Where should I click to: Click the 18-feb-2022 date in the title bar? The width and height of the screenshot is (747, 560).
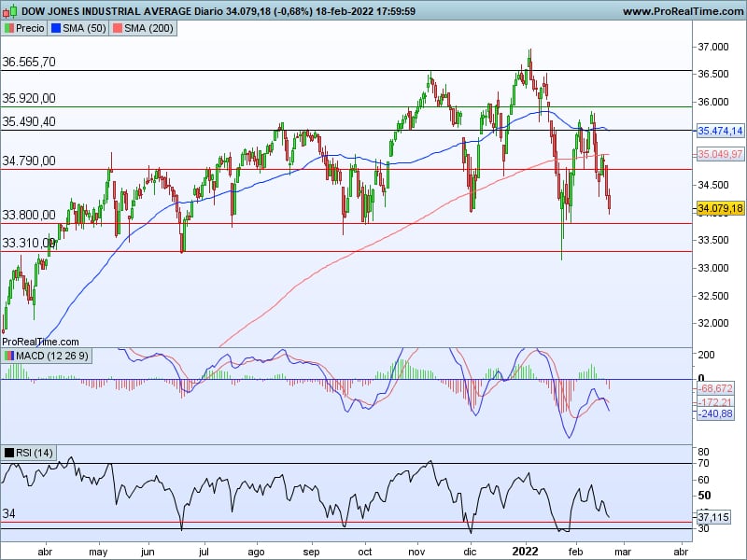tap(345, 11)
